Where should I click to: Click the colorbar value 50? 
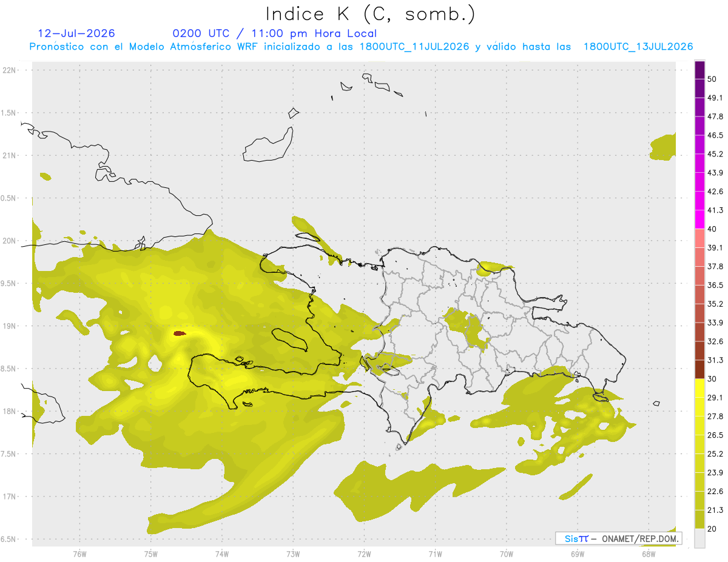[x=712, y=79]
